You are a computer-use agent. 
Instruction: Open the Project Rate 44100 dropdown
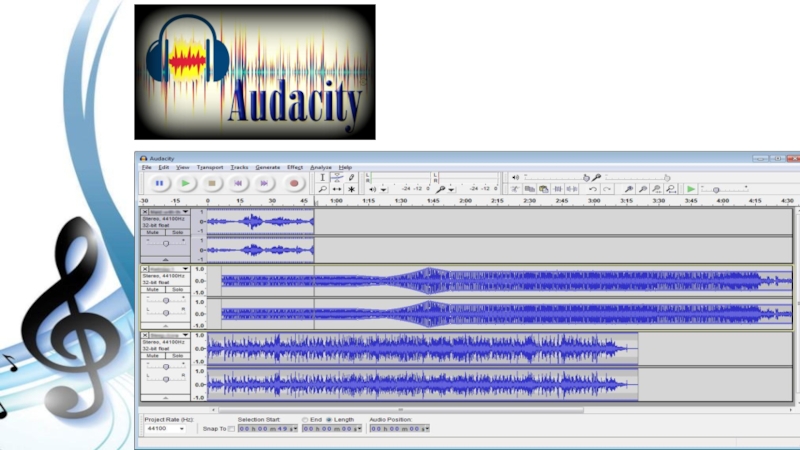pos(165,429)
